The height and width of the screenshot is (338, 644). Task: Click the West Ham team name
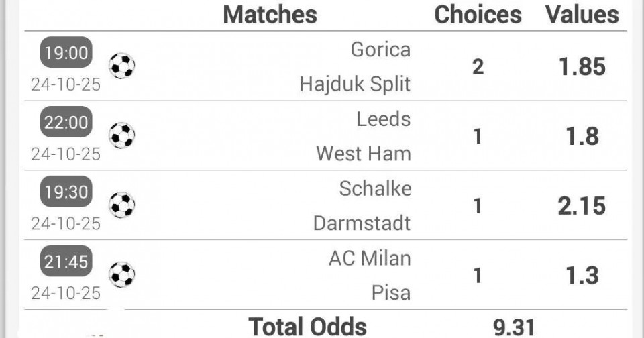point(364,154)
